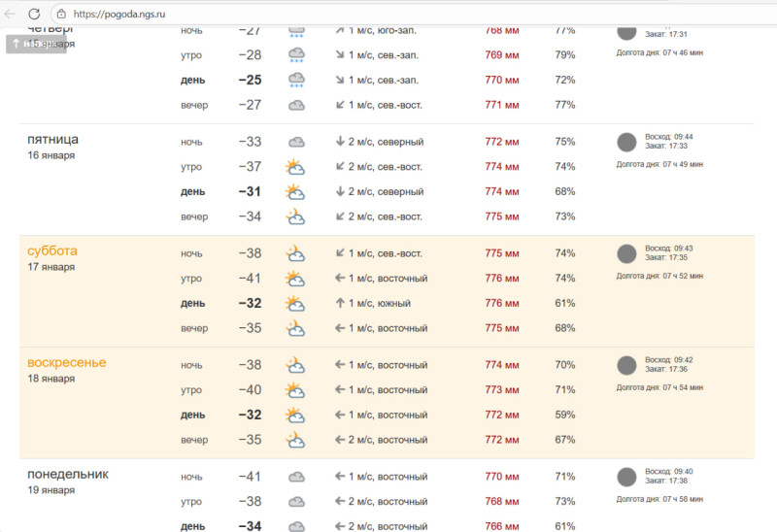Click the browser back arrow
777x532 pixels.
[11, 14]
